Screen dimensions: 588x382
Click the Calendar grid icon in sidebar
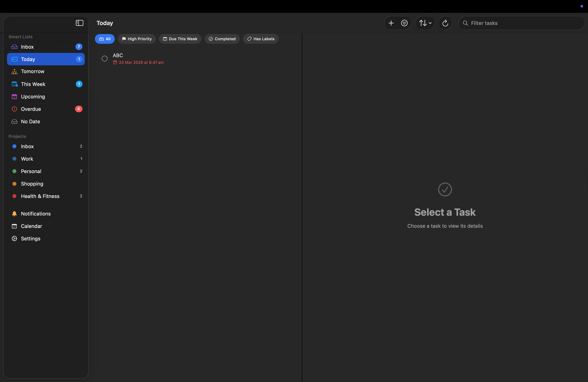tap(14, 226)
